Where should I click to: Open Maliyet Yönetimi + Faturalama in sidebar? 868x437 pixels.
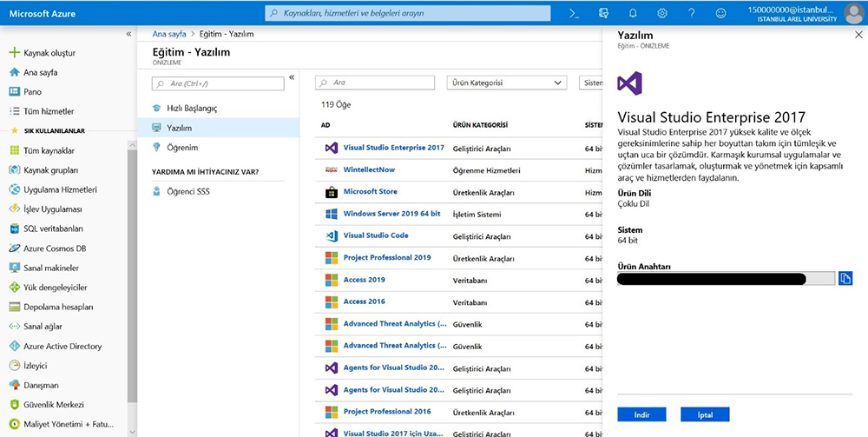coord(68,424)
